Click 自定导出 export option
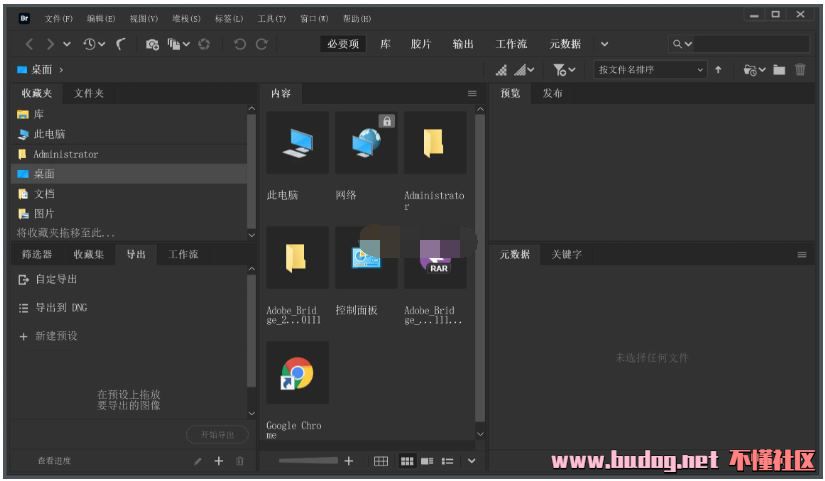 pos(47,279)
